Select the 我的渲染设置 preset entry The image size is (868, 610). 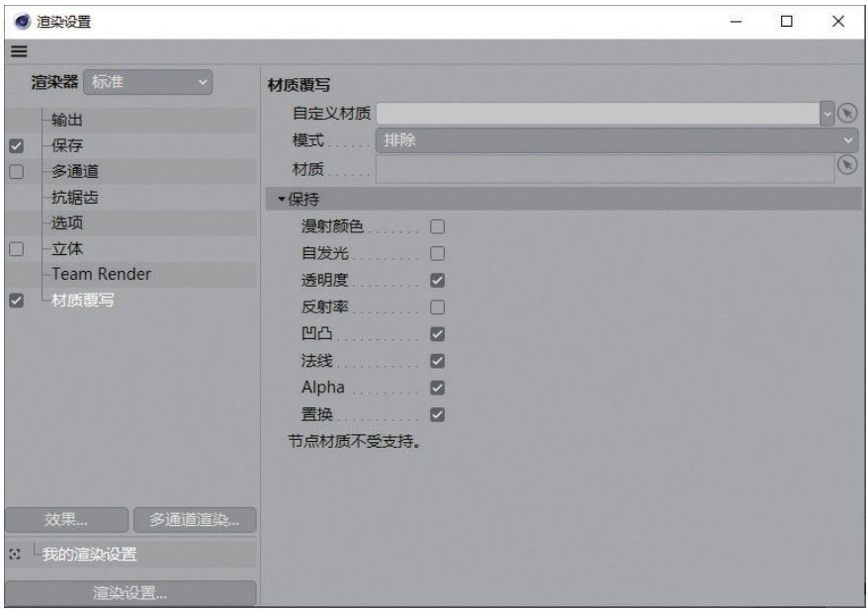pyautogui.click(x=89, y=554)
